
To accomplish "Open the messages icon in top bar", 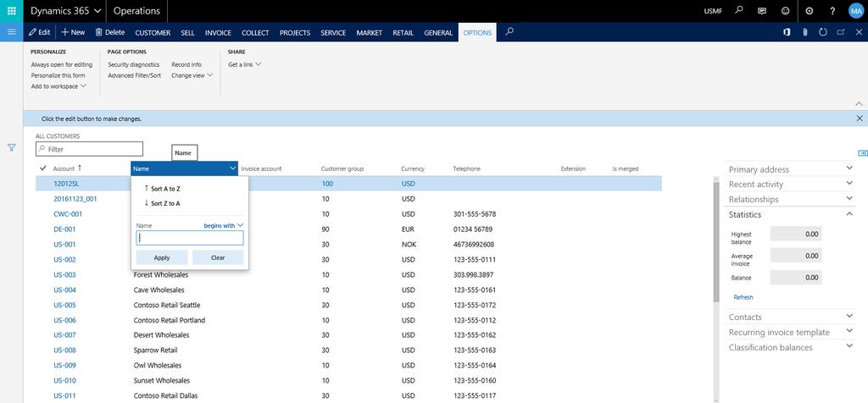I will coord(762,11).
